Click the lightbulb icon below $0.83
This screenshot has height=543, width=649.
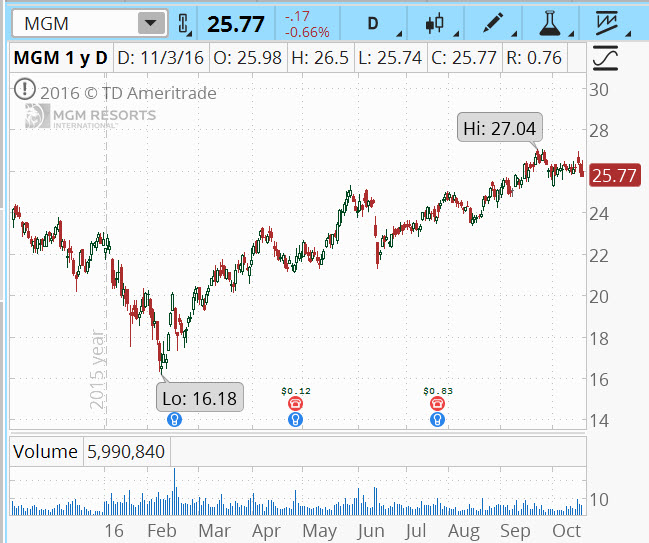click(437, 419)
